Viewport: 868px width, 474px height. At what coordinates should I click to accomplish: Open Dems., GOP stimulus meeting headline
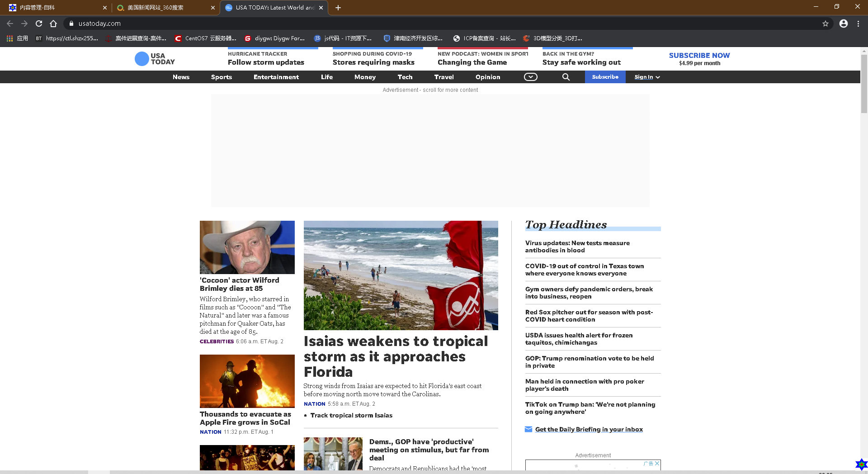(429, 450)
